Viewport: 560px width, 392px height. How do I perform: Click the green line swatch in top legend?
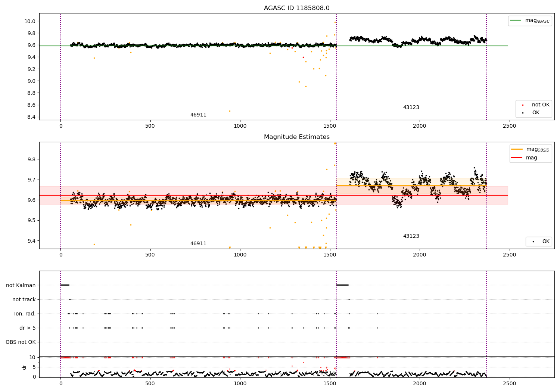pos(516,21)
